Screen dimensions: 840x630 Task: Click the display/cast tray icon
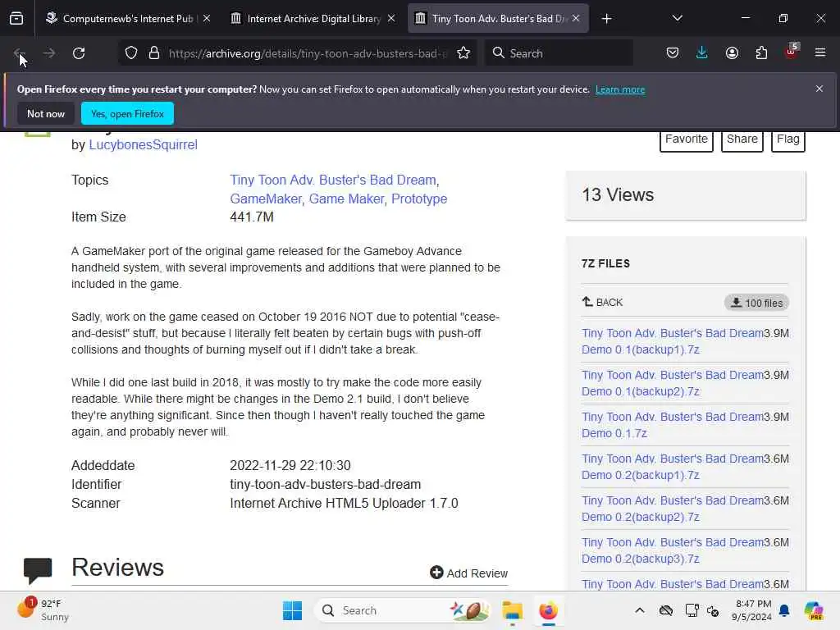click(692, 610)
